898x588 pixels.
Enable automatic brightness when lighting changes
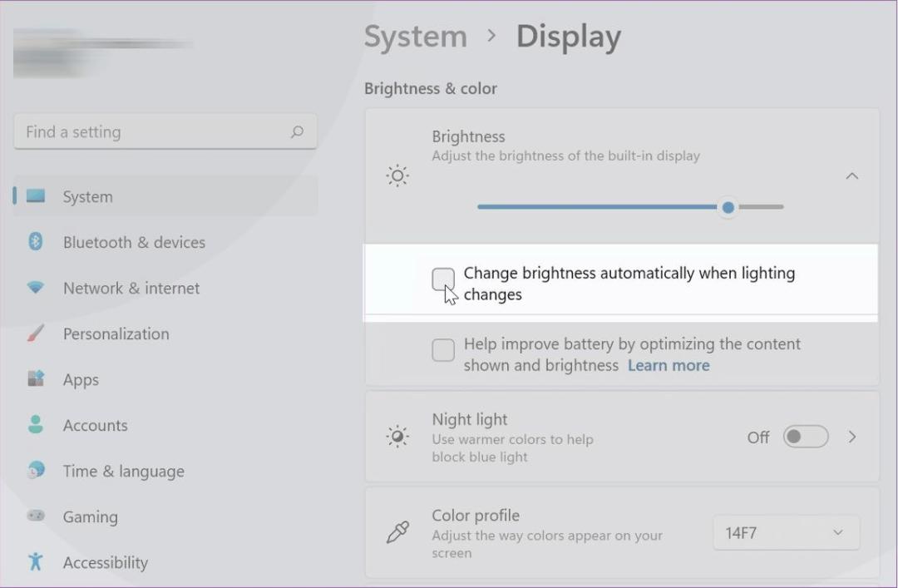pos(443,279)
